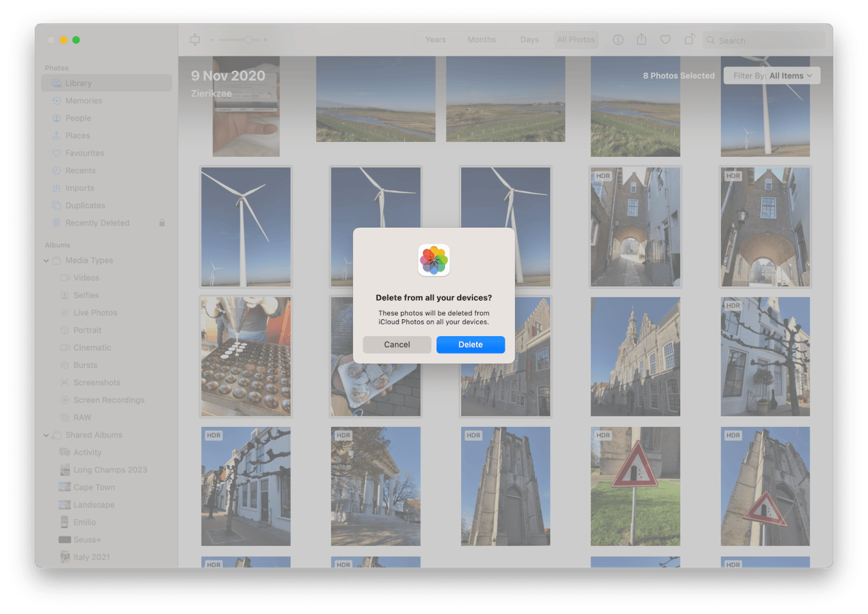Click the Rotate icon in toolbar
This screenshot has width=868, height=614.
point(689,40)
